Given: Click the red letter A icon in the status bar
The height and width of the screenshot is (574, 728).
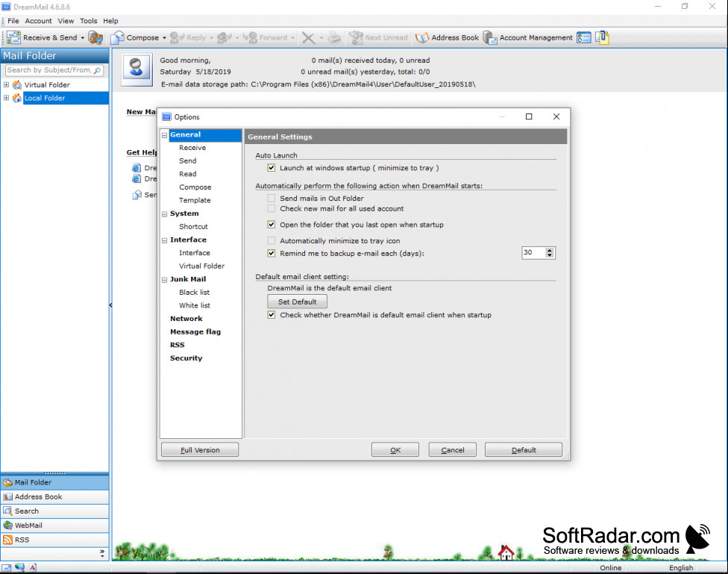Looking at the screenshot, I should [x=33, y=567].
